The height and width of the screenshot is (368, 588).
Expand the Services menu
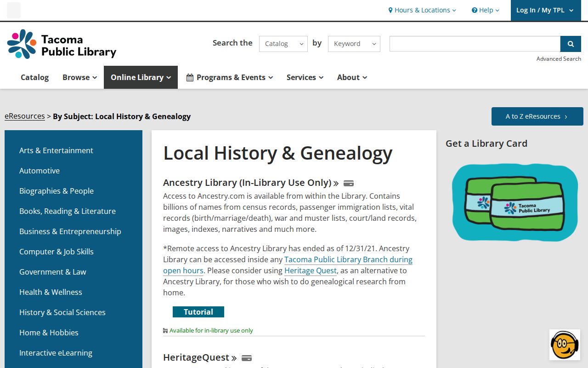point(305,77)
